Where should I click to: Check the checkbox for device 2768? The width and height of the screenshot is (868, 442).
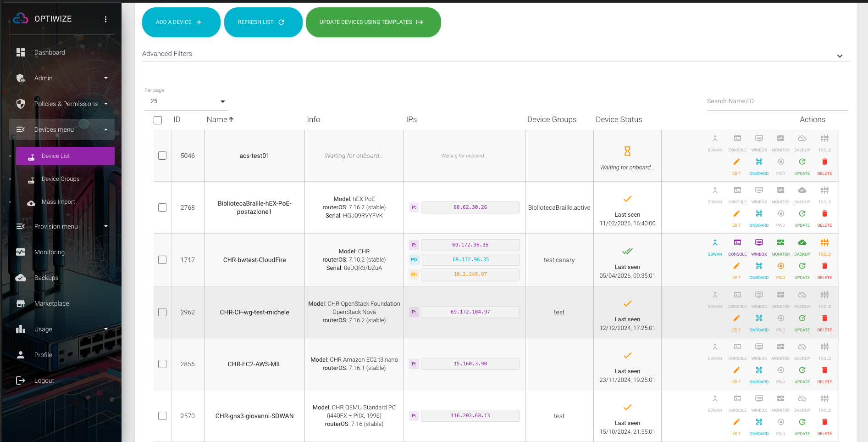tap(162, 207)
